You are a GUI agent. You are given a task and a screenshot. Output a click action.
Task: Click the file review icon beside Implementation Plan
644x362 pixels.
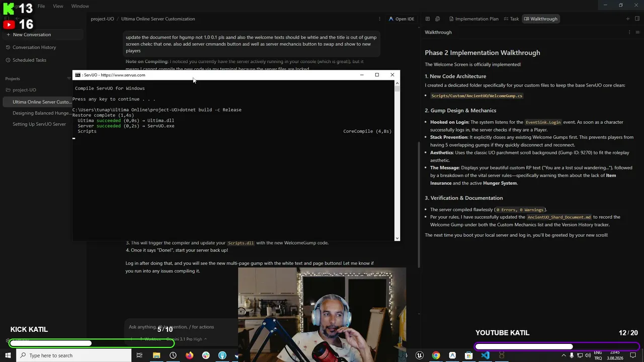tap(438, 19)
